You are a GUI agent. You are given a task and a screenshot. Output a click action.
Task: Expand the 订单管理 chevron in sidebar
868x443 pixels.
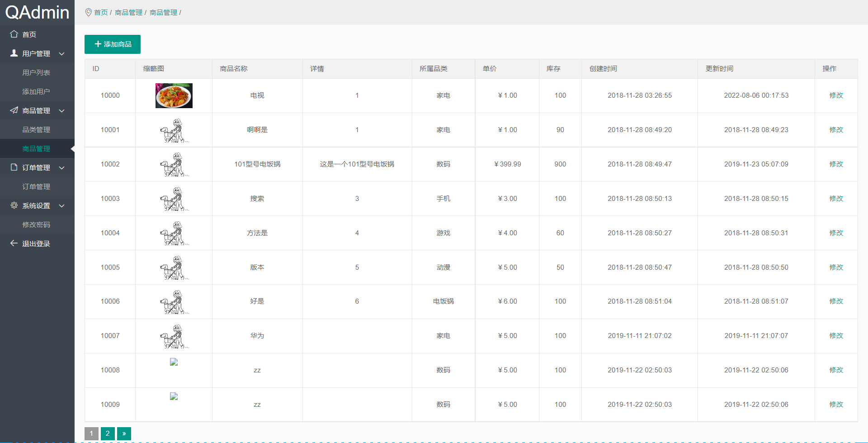coord(62,167)
